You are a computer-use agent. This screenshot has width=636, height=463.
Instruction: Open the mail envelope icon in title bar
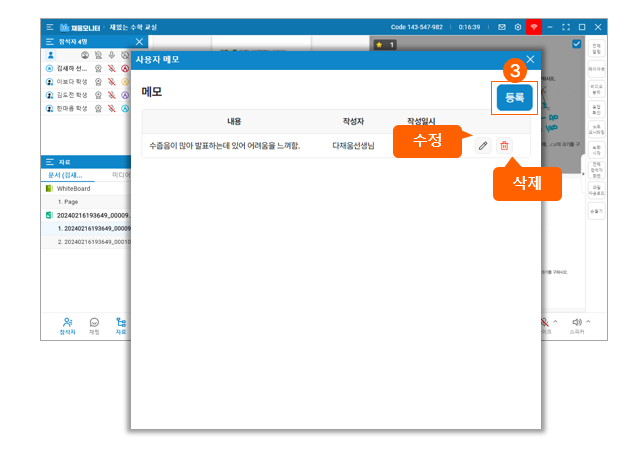[x=502, y=27]
